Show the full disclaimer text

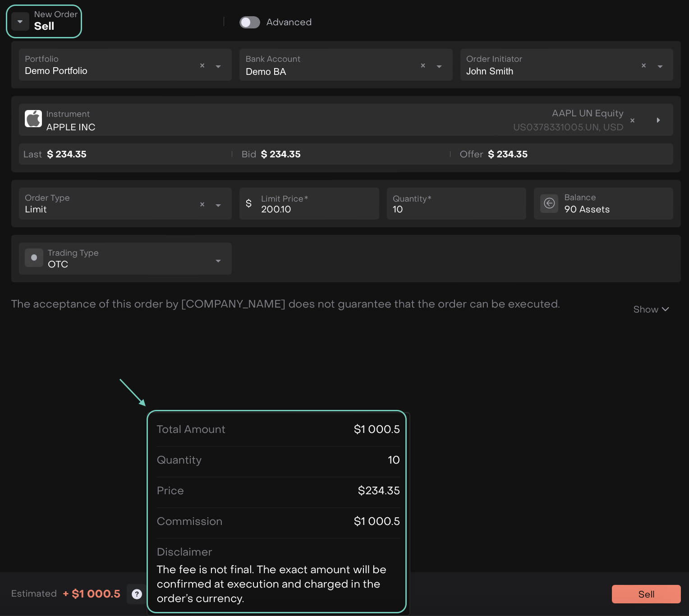click(651, 309)
